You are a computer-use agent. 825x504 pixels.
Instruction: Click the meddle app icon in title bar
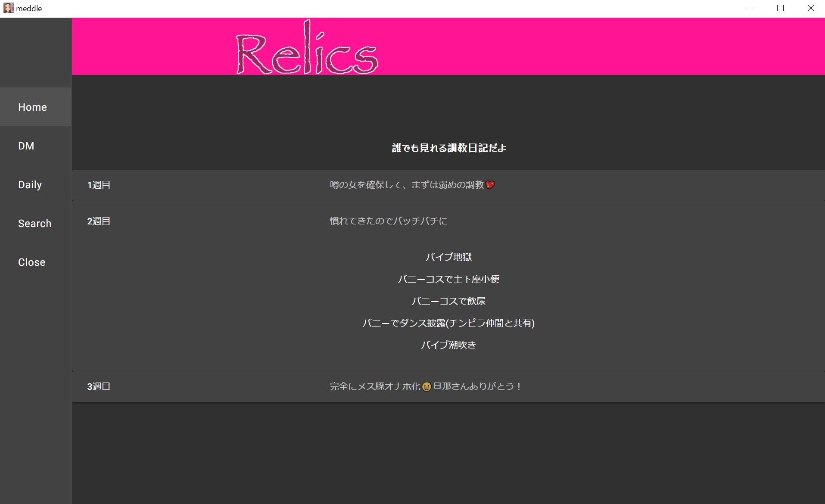(x=8, y=8)
